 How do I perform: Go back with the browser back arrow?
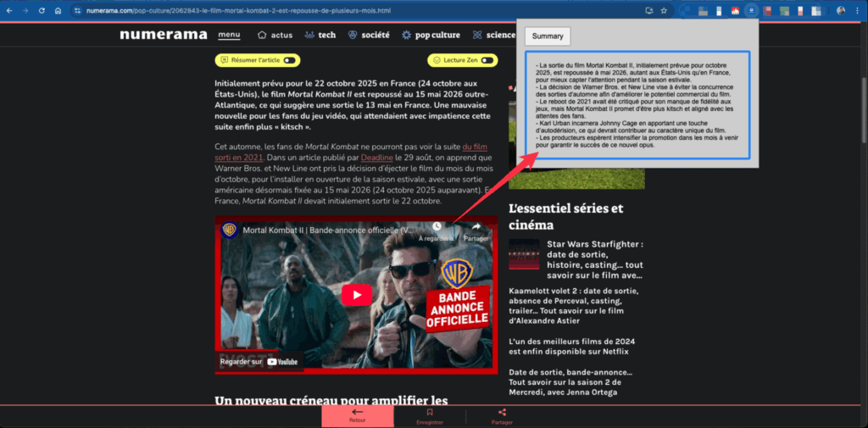(x=8, y=10)
